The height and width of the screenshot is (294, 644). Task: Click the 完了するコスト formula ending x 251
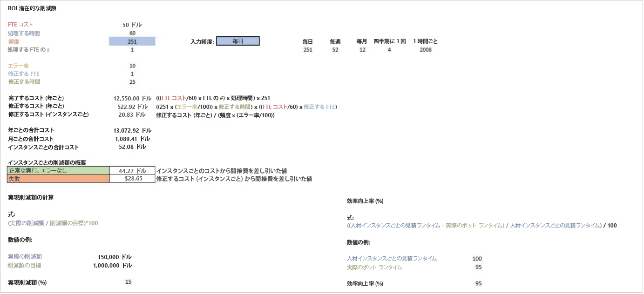point(213,98)
